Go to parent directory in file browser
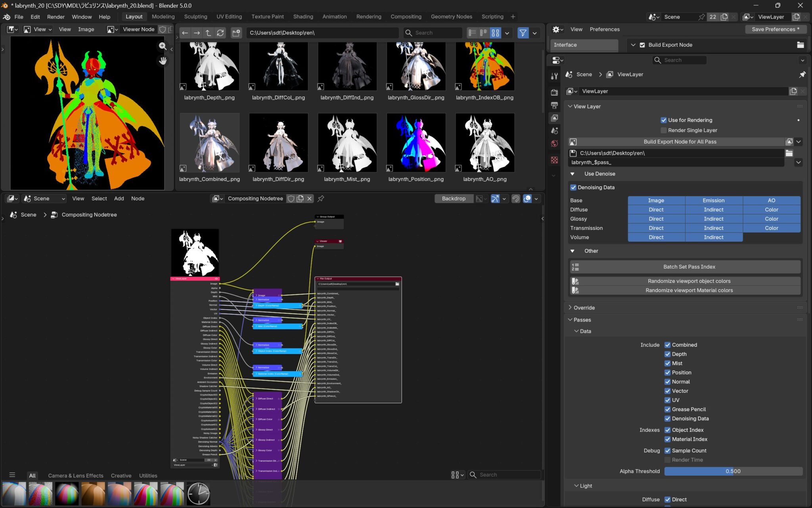The image size is (812, 508). click(208, 33)
